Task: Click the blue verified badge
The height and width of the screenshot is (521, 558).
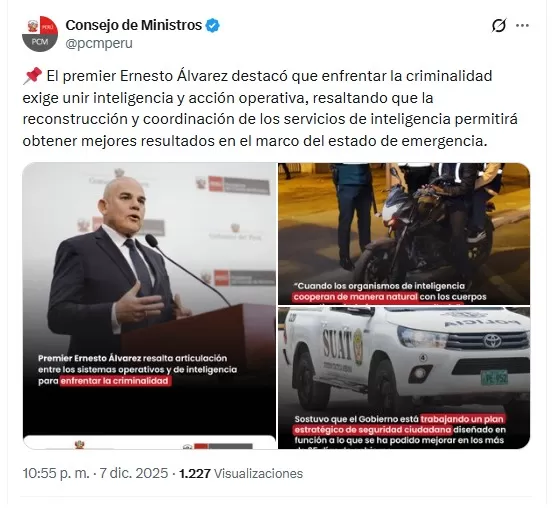Action: pyautogui.click(x=213, y=26)
